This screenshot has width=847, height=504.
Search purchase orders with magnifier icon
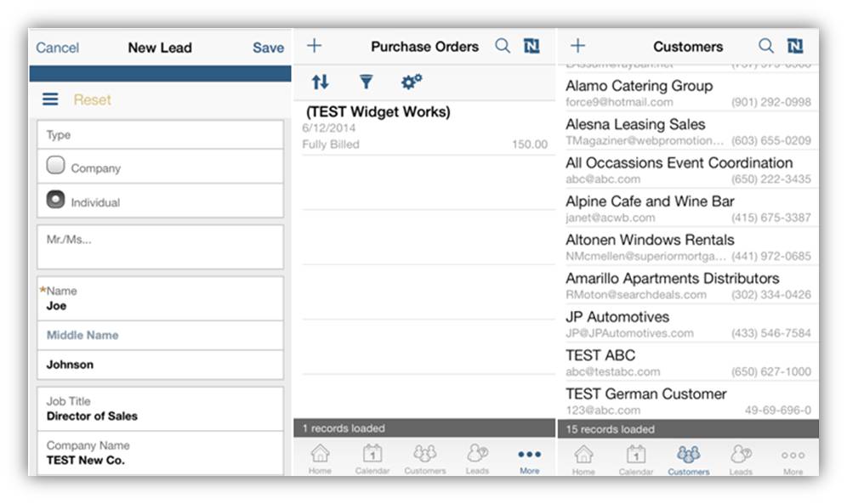[x=503, y=46]
